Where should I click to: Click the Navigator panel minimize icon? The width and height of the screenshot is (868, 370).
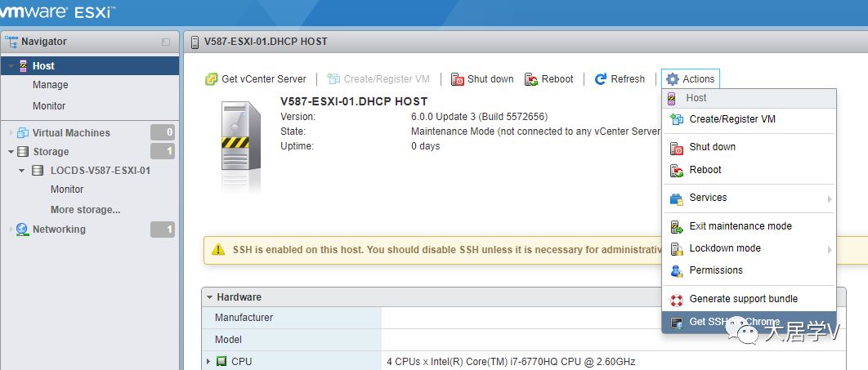[x=166, y=42]
